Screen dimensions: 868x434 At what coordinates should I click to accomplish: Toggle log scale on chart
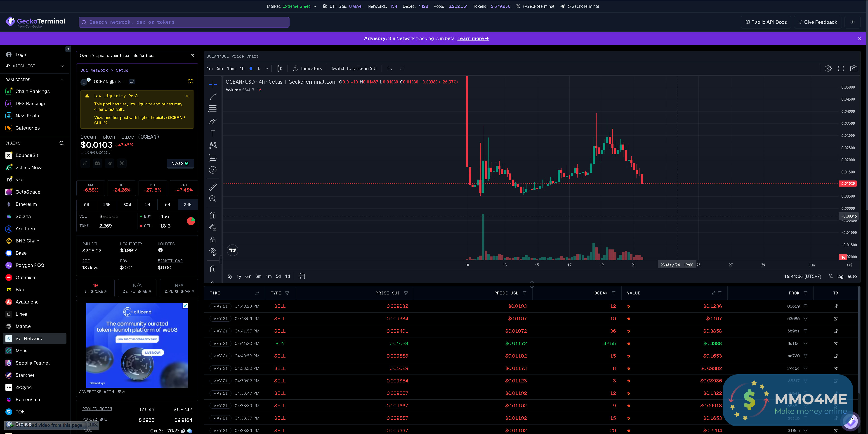click(x=840, y=276)
